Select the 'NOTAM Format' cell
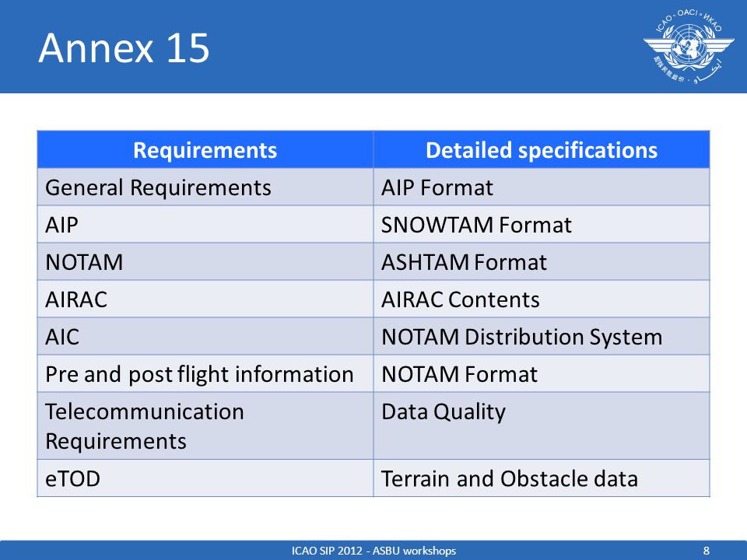The width and height of the screenshot is (747, 560). point(542,373)
